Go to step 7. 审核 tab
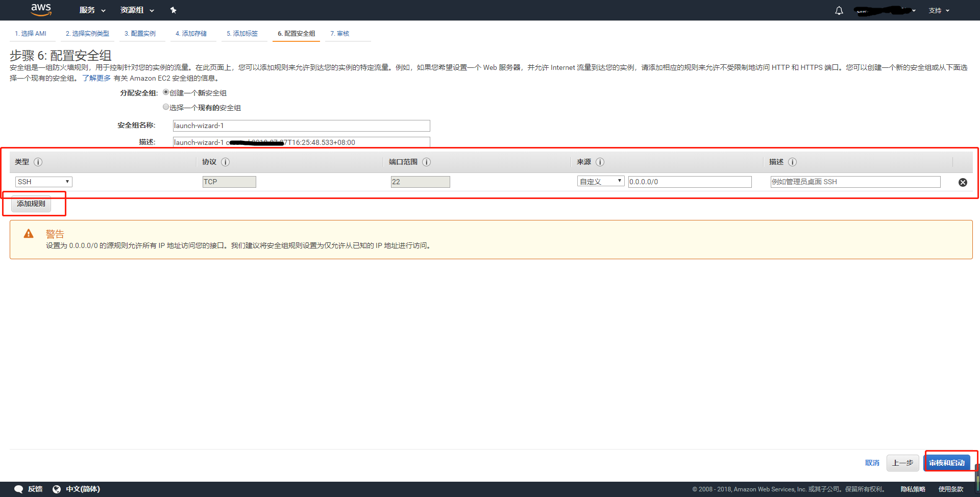980x497 pixels. (x=339, y=34)
